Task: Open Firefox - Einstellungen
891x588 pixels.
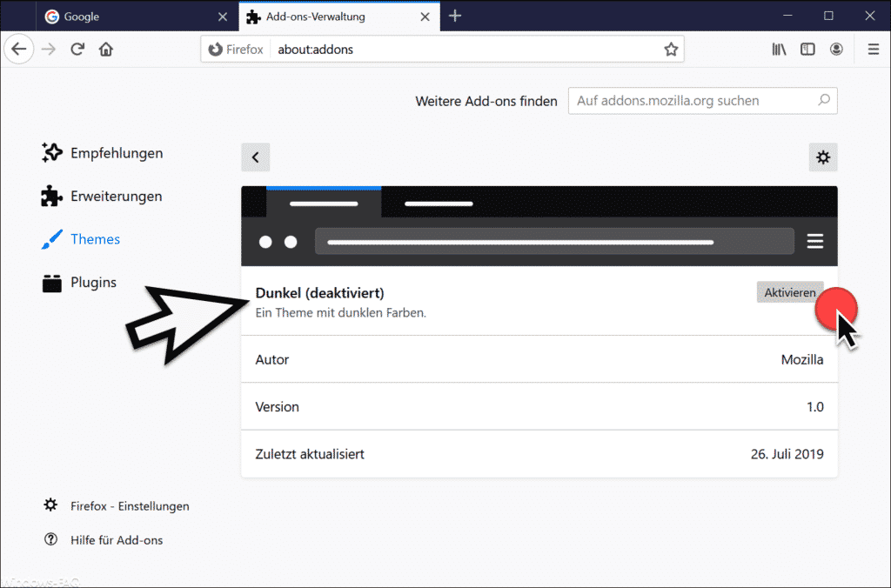Action: (117, 505)
